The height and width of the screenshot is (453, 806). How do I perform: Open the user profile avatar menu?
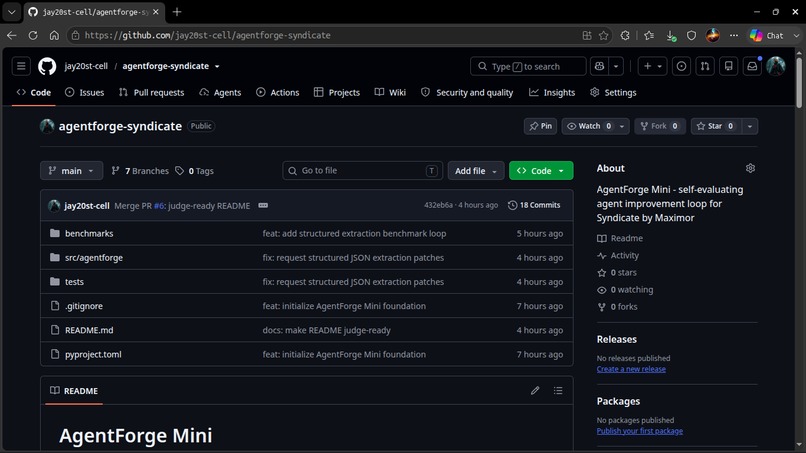click(776, 66)
